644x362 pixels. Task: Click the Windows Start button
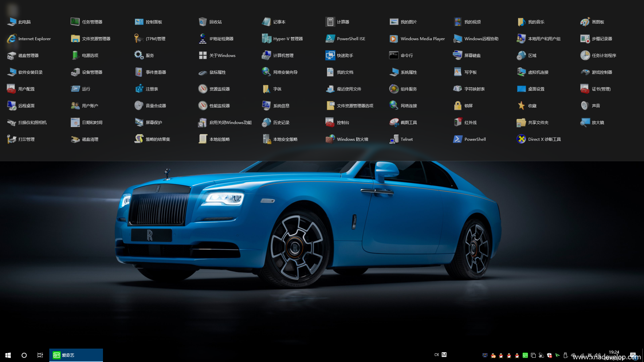(8, 355)
